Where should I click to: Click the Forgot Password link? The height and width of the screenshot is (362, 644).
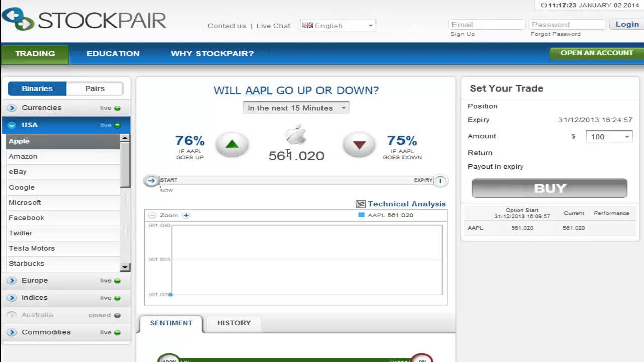click(555, 34)
